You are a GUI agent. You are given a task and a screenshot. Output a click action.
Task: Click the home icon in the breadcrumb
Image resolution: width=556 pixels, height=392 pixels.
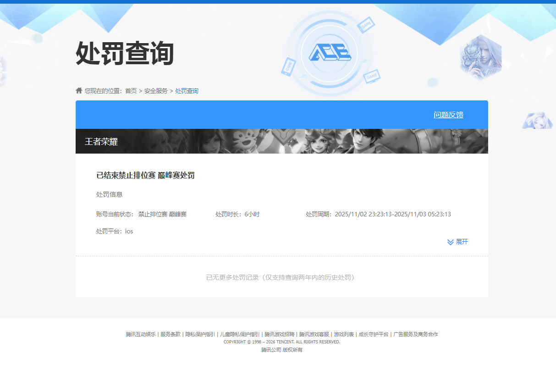tap(78, 90)
